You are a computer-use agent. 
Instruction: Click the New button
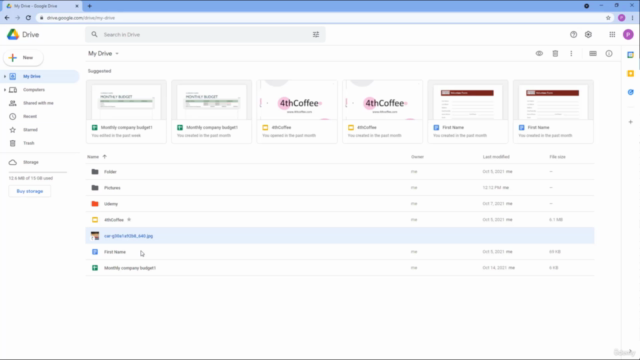(23, 58)
